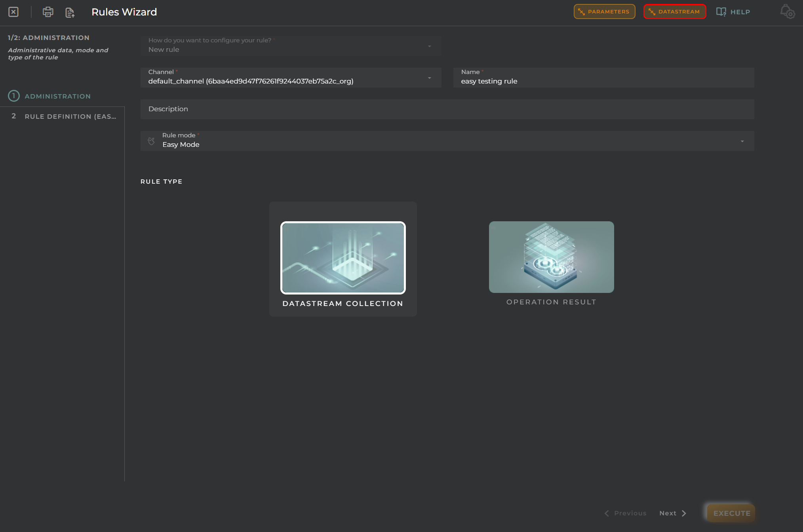Click the HELP book icon
This screenshot has height=532, width=803.
coord(721,12)
